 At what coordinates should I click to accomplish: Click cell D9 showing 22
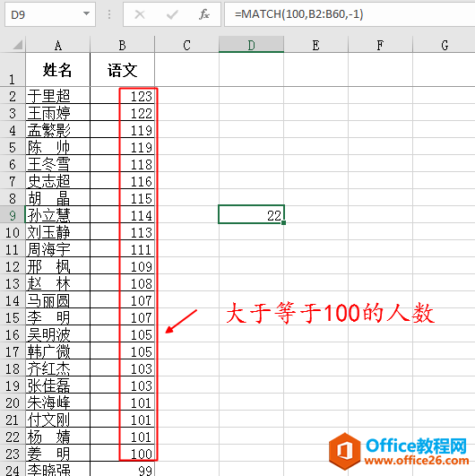(x=251, y=215)
